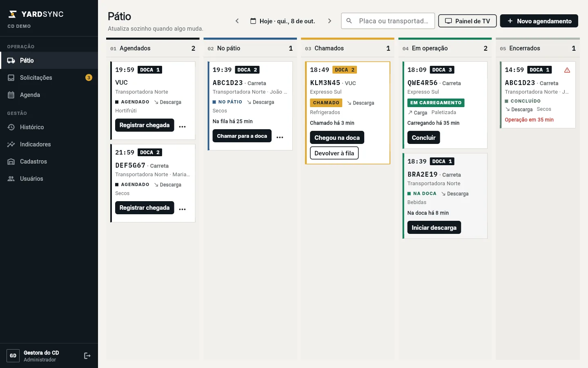Click the EM CARREGAMENTO status tag

coord(436,103)
